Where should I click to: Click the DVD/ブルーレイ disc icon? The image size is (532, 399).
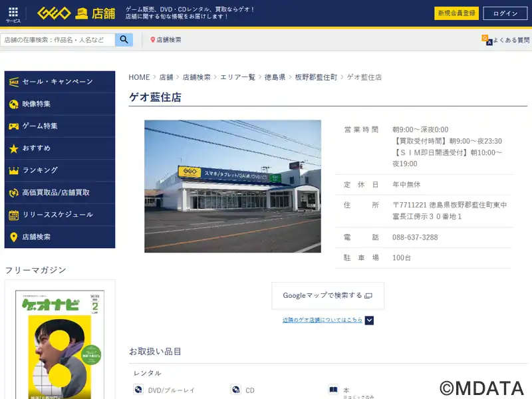138,389
